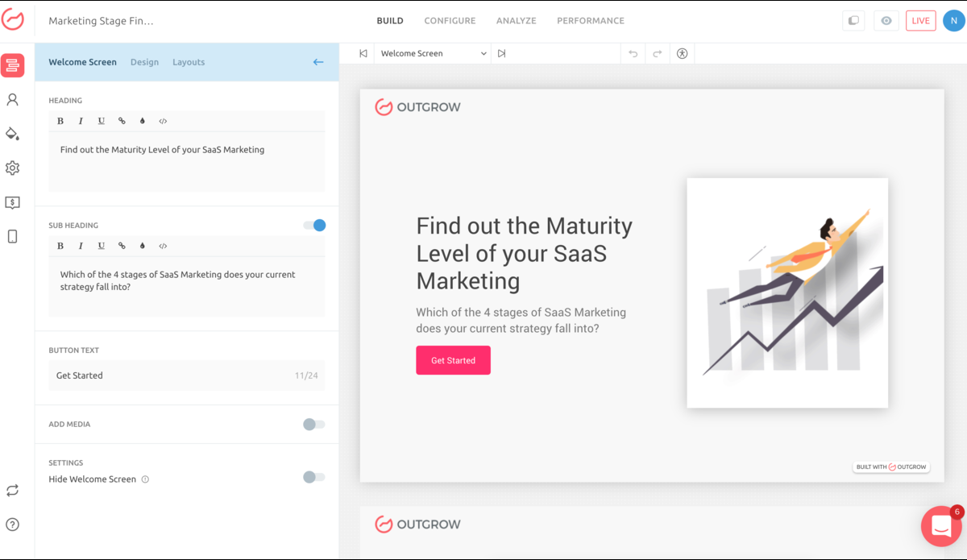
Task: Enable the Add Media toggle
Action: point(314,425)
